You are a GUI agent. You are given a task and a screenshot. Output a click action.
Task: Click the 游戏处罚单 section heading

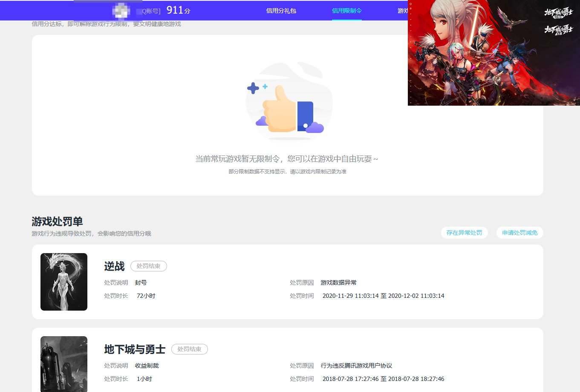(x=57, y=222)
